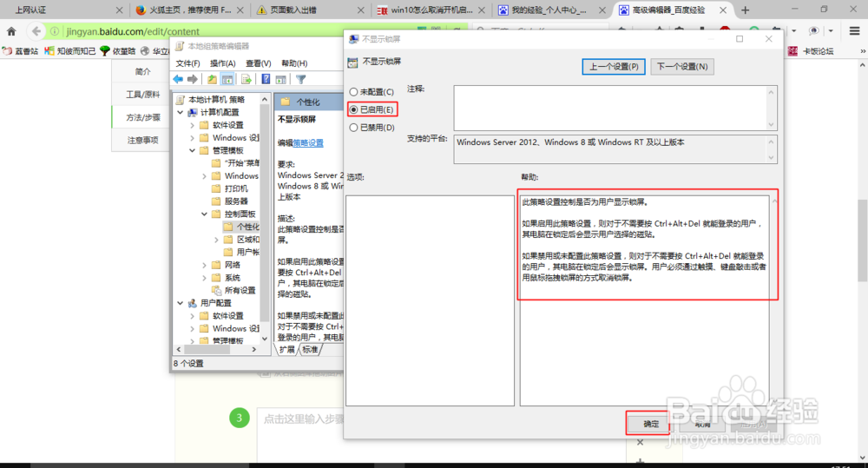Toggle the show/hide console tree icon
Viewport: 868px width, 468px height.
pyautogui.click(x=227, y=79)
